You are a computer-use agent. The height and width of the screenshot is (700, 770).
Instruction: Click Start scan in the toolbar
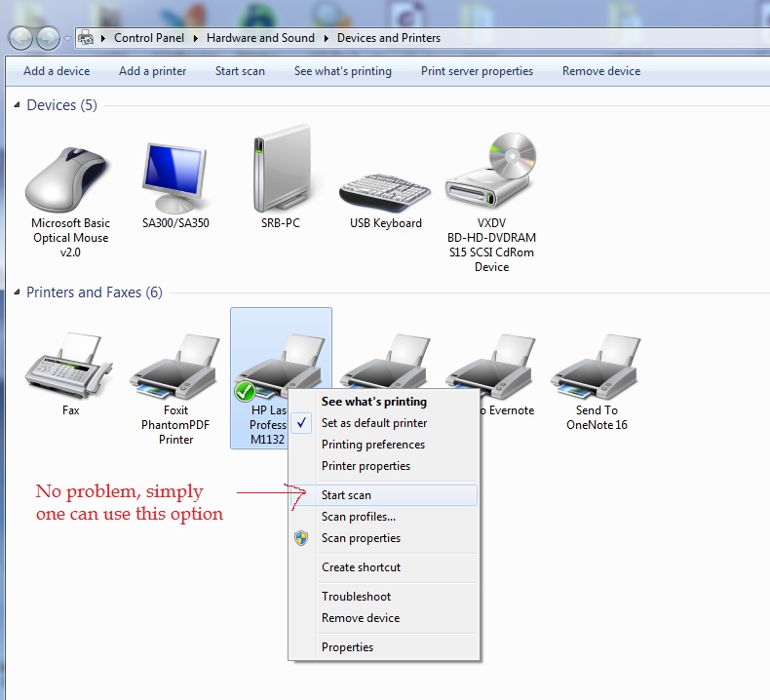point(240,71)
